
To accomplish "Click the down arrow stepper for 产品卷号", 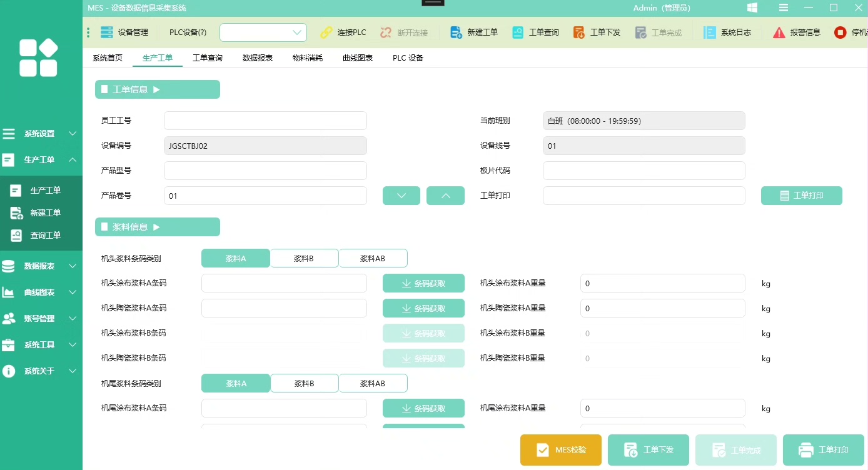I will (x=401, y=196).
